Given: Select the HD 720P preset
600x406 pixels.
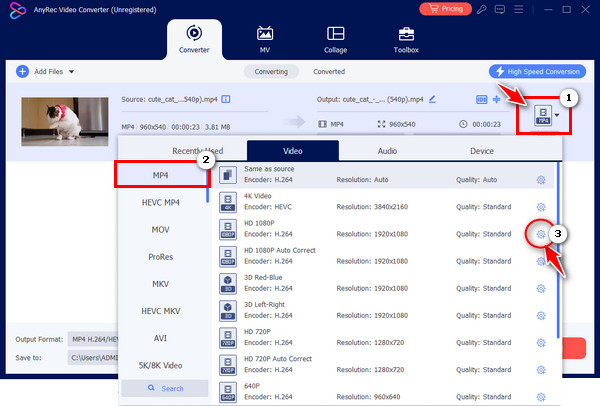Looking at the screenshot, I should pyautogui.click(x=383, y=338).
